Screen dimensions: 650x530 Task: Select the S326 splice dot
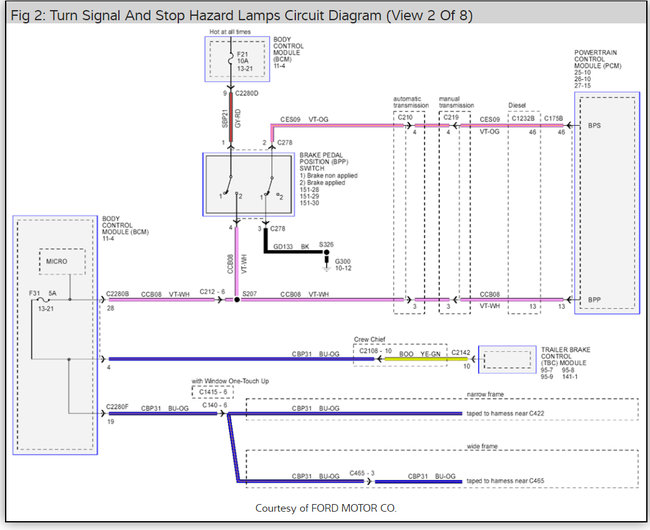click(x=327, y=252)
